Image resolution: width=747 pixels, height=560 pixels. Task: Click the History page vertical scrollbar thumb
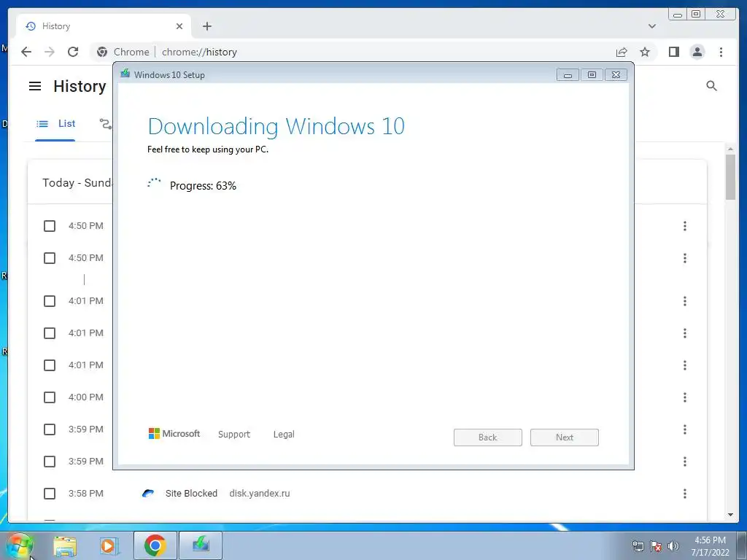(730, 176)
